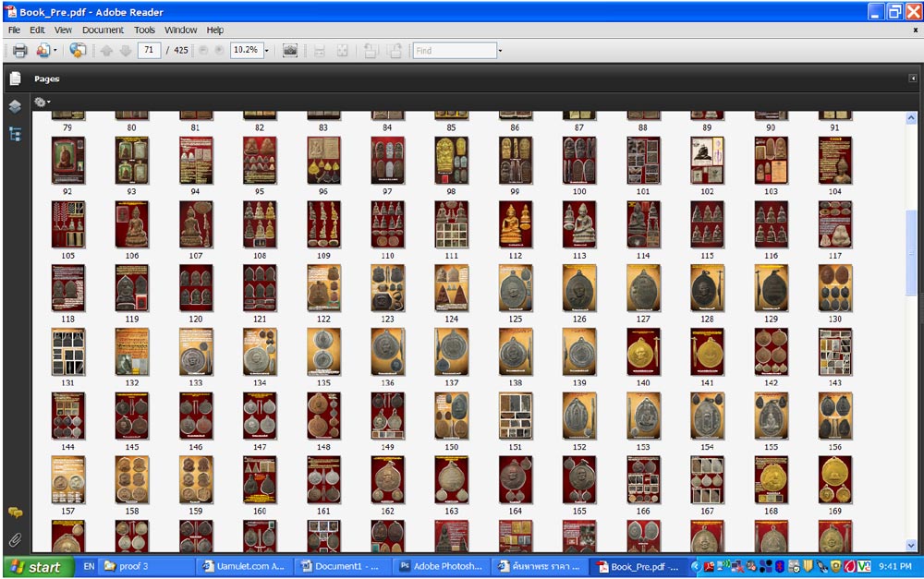Screen dimensions: 924x579
Task: Open the model tree icon in sidebar
Action: (x=15, y=134)
